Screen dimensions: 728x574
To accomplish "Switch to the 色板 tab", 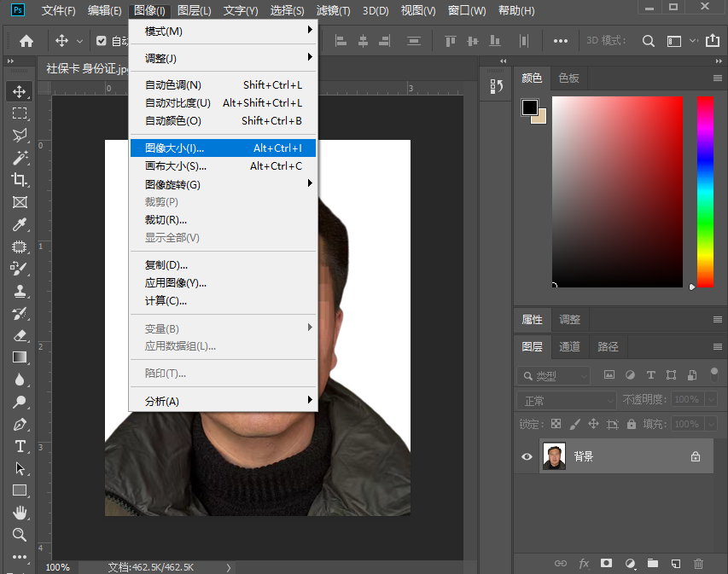I will point(568,78).
